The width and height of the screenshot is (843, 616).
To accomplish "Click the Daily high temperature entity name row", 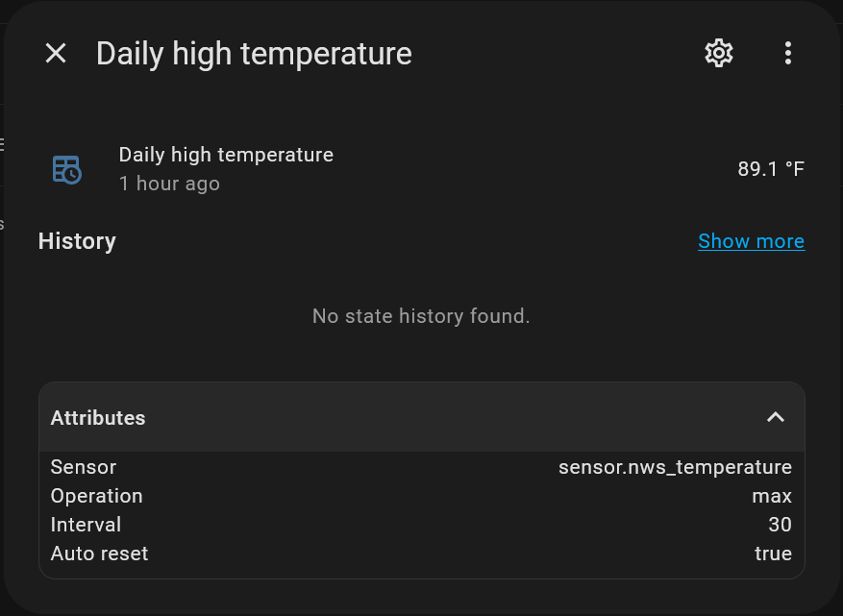I will coord(226,155).
